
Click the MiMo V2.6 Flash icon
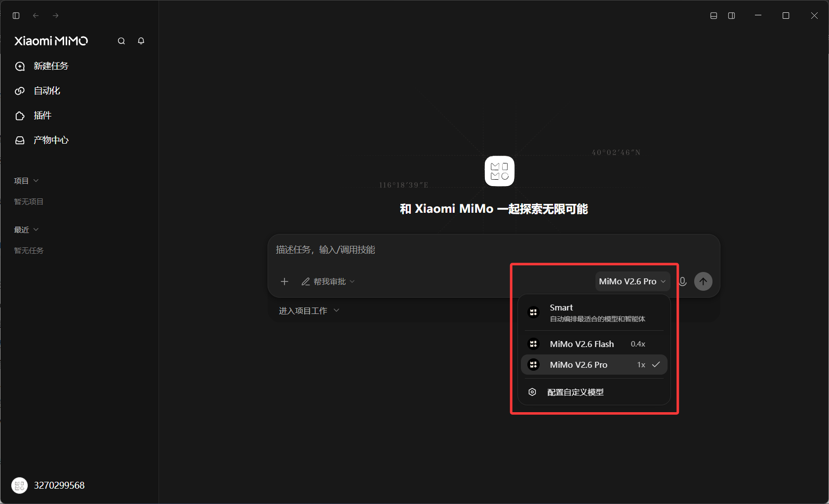[533, 344]
